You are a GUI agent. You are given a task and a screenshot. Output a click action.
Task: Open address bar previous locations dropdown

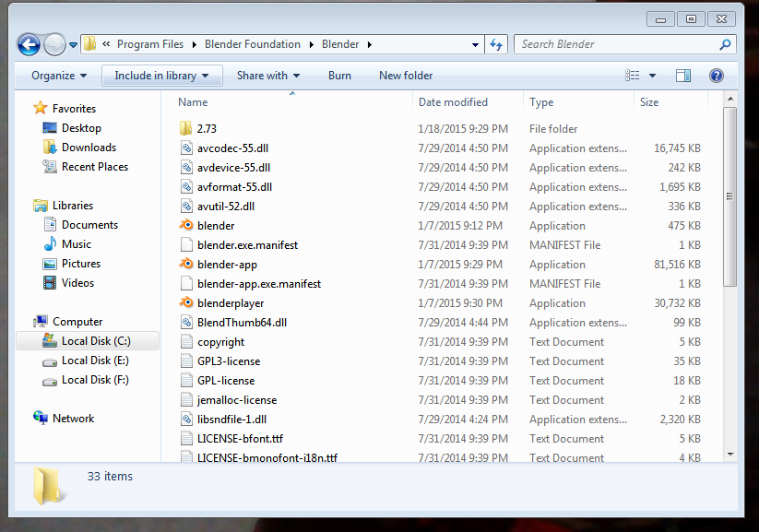click(x=475, y=45)
